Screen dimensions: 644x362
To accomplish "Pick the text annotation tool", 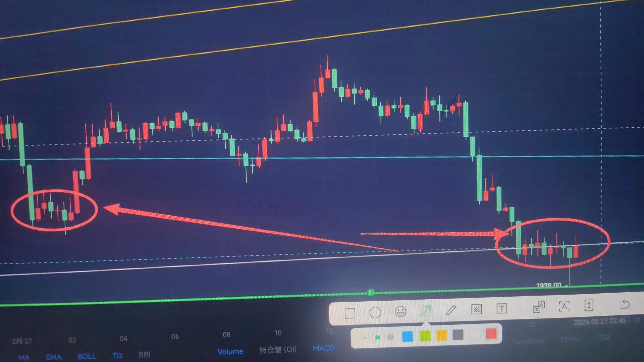I will pos(501,308).
